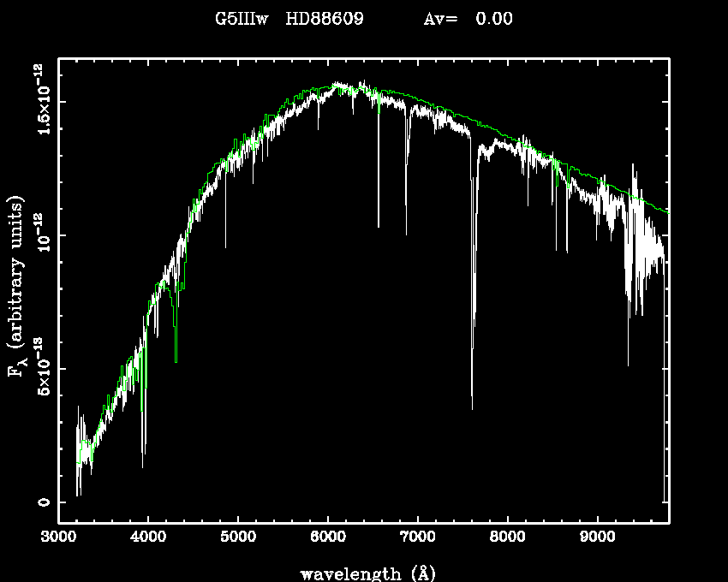Click the 9000 x-axis tick label
Viewport: 728px width, 582px height.
pyautogui.click(x=597, y=538)
